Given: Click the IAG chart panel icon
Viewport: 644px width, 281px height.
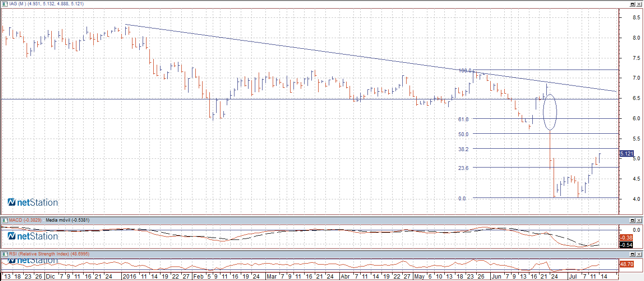Looking at the screenshot, I should 4,4.
